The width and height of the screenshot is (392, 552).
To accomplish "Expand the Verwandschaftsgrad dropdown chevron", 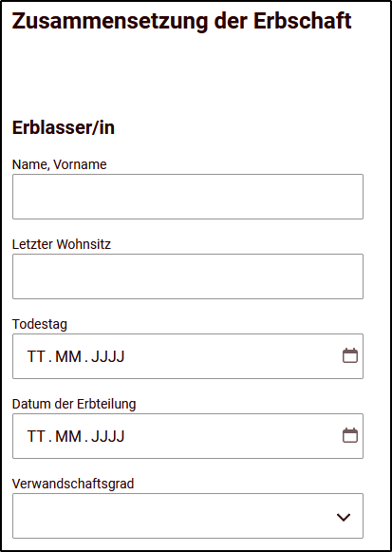I will (344, 517).
